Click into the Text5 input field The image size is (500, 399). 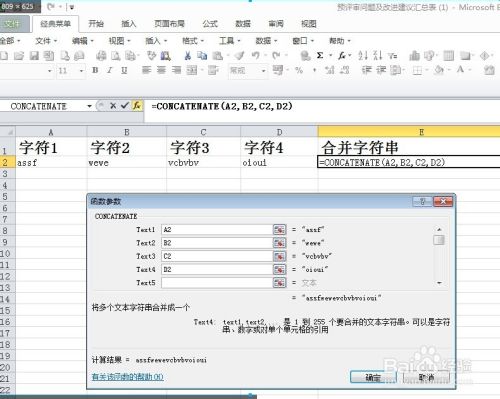pos(217,283)
